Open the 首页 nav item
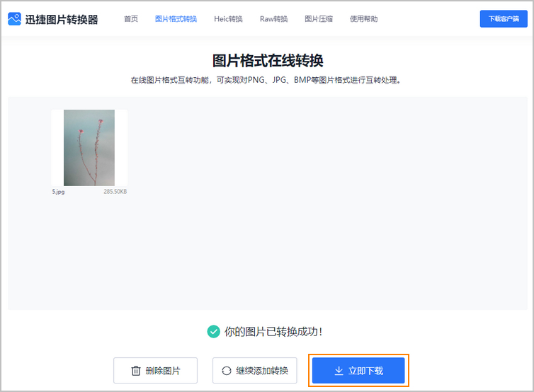Viewport: 534px width, 392px height. pyautogui.click(x=131, y=19)
